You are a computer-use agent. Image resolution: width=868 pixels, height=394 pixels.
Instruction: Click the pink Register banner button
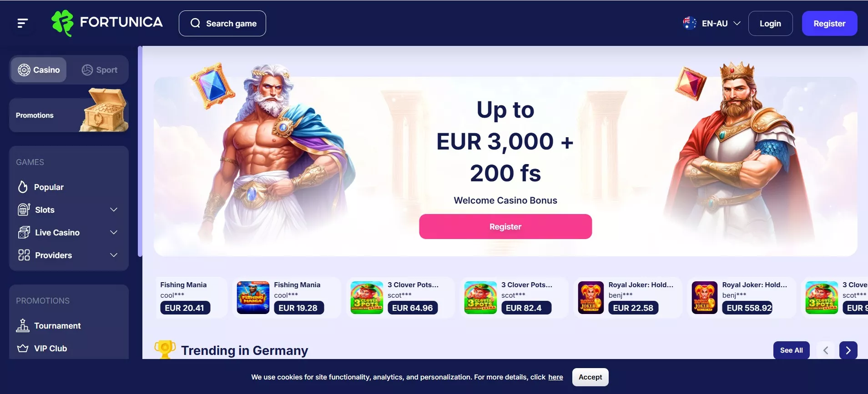[505, 226]
